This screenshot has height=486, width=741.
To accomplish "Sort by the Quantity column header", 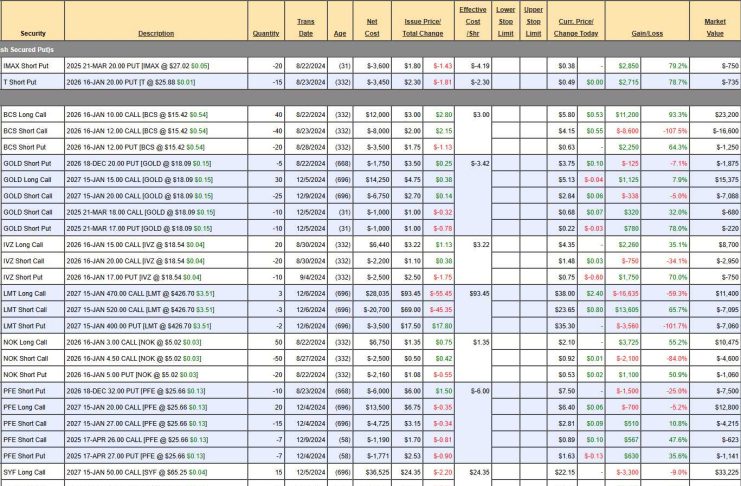I will tap(266, 33).
